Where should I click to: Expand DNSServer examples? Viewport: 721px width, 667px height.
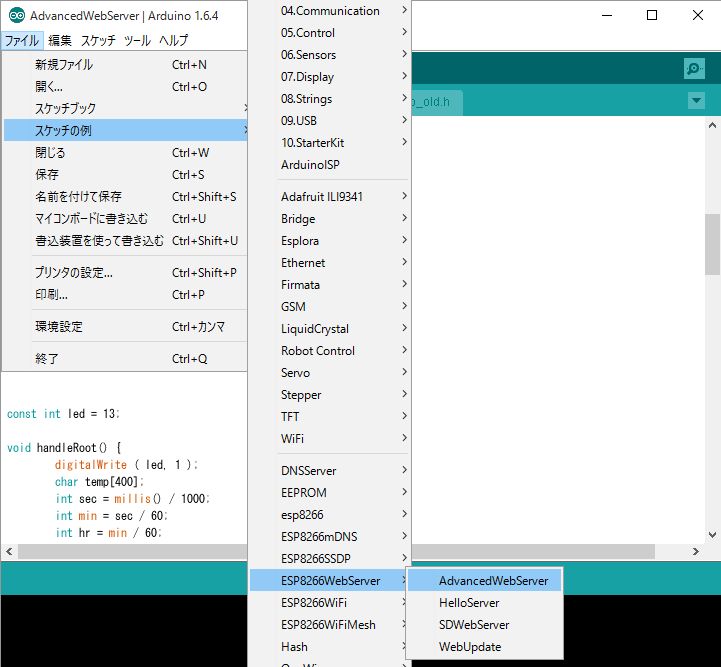(x=329, y=471)
